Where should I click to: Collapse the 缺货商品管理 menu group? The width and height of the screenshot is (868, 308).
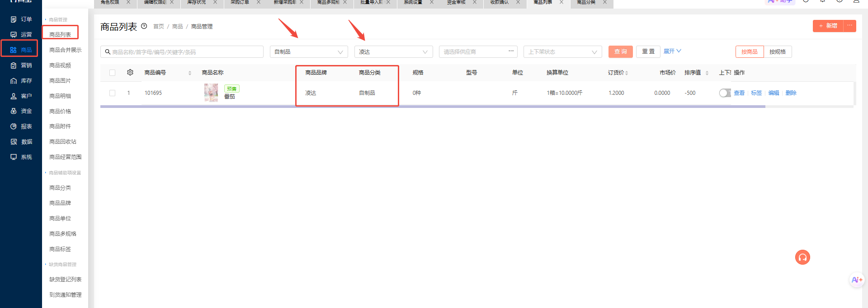61,265
